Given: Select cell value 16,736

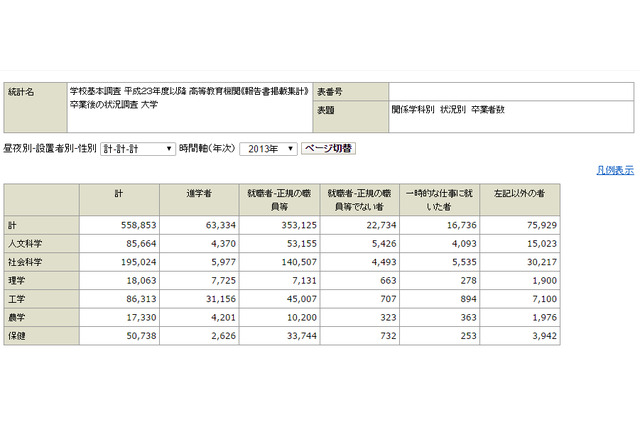Looking at the screenshot, I should click(x=462, y=225).
